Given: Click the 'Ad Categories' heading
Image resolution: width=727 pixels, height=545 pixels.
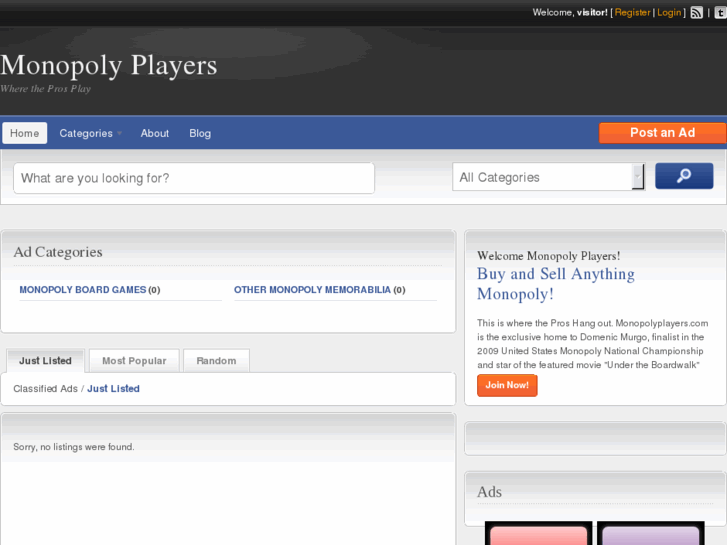Looking at the screenshot, I should (x=58, y=252).
